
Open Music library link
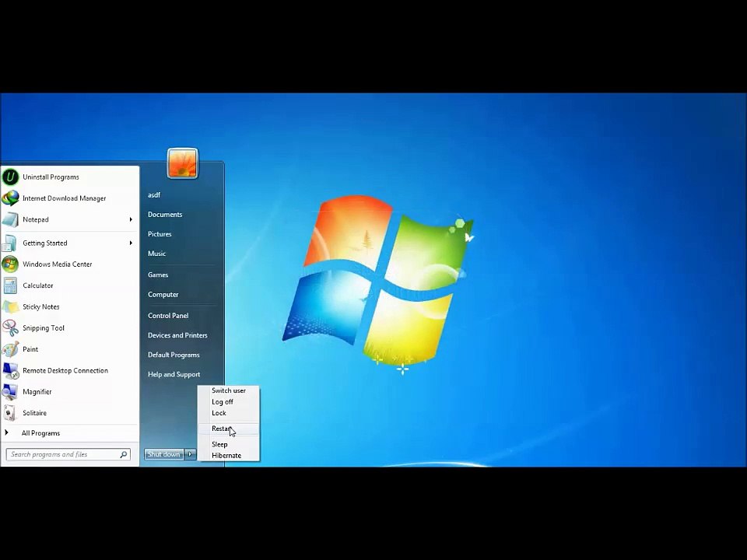(x=156, y=254)
